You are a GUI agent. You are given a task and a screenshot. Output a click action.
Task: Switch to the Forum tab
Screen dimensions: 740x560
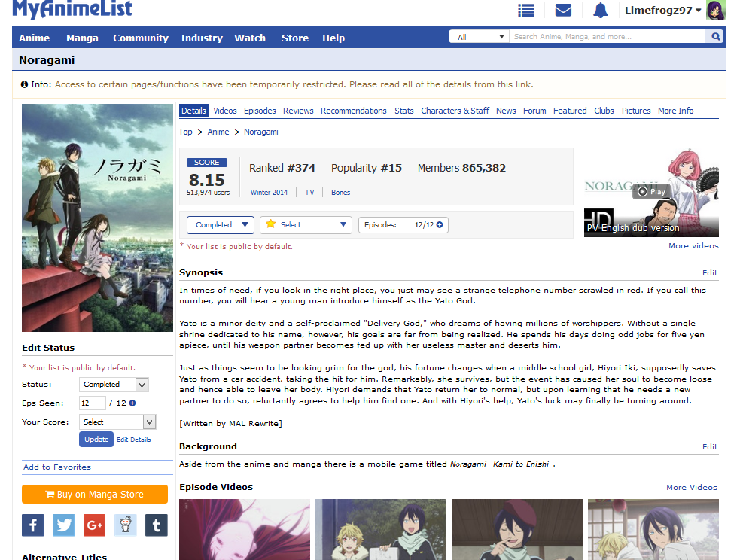click(x=534, y=111)
